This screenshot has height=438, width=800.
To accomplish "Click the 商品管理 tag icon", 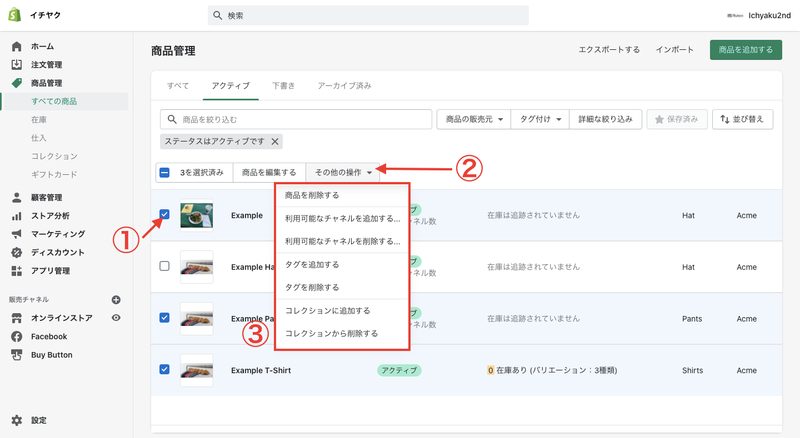I will pos(17,83).
